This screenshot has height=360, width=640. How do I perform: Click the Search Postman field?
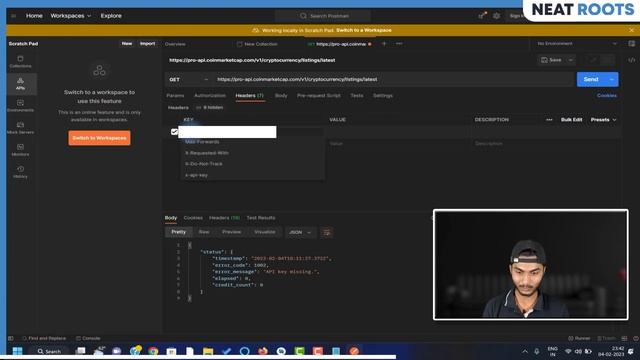coord(323,16)
